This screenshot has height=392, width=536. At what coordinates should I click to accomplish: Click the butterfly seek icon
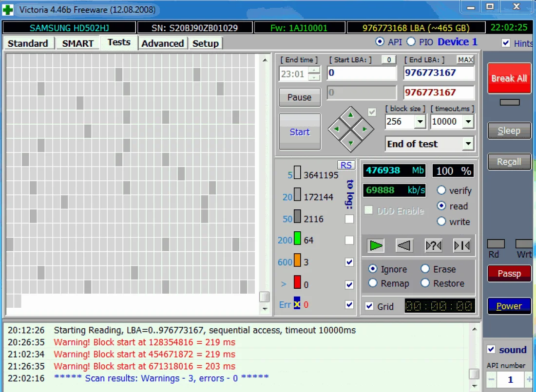click(x=461, y=245)
